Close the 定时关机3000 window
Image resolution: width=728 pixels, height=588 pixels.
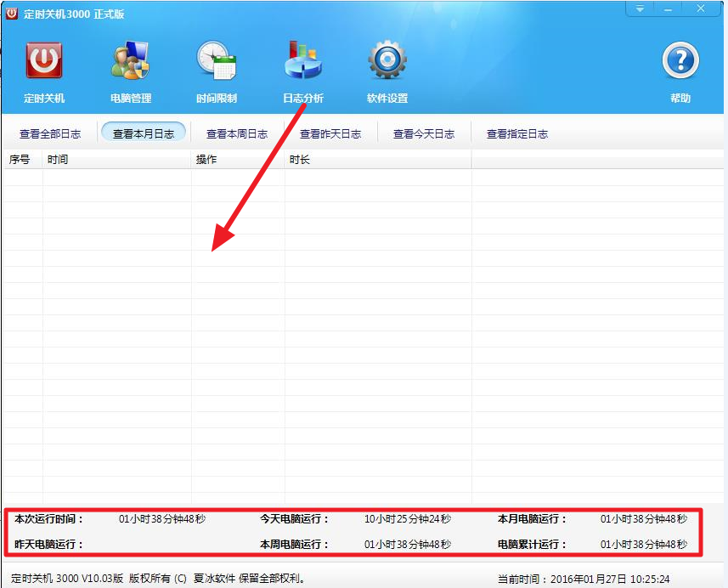(x=701, y=8)
